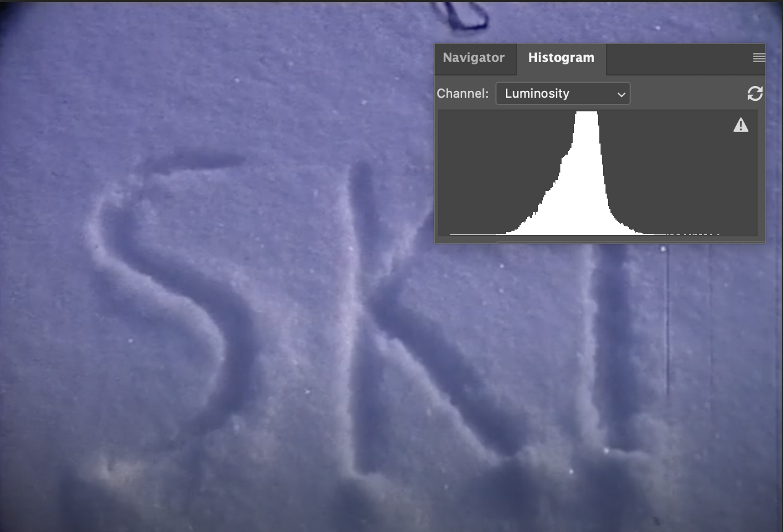This screenshot has height=532, width=783.
Task: Open the Channel dropdown showing Luminosity
Action: [x=562, y=94]
